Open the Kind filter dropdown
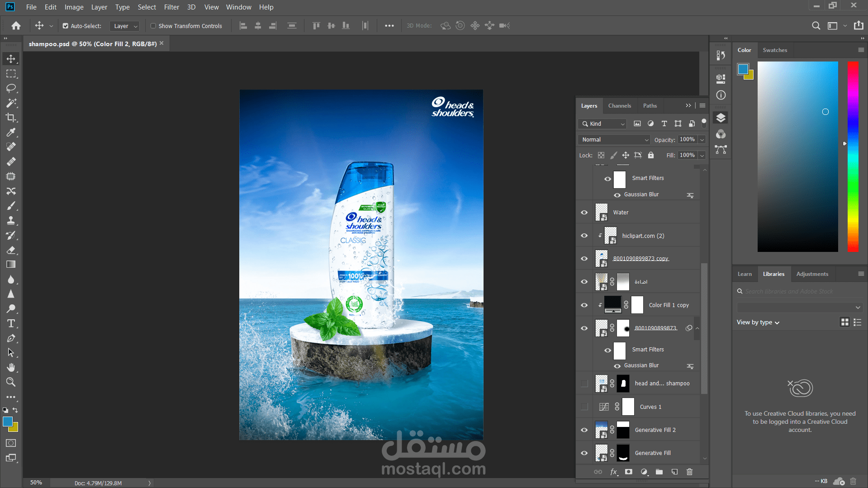 [603, 124]
